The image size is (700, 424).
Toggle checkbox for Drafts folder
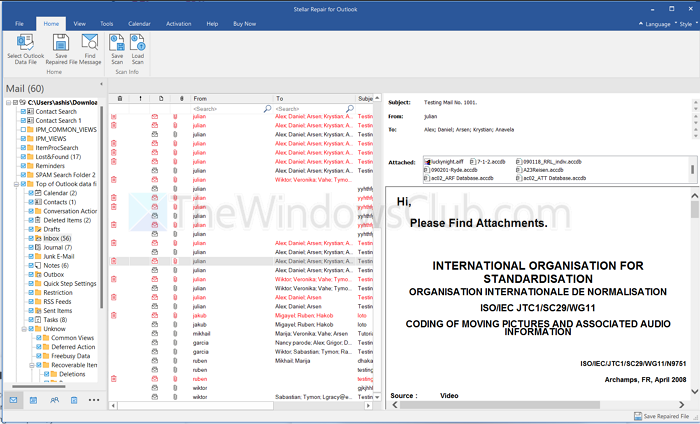click(x=31, y=229)
